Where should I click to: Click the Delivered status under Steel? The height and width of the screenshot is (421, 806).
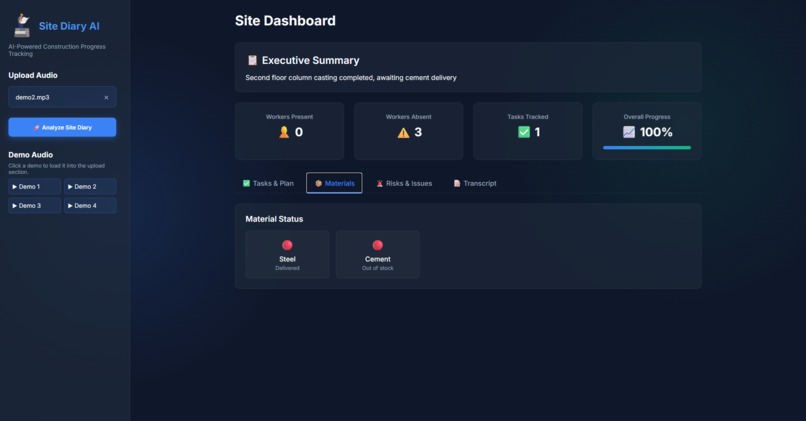[x=287, y=268]
